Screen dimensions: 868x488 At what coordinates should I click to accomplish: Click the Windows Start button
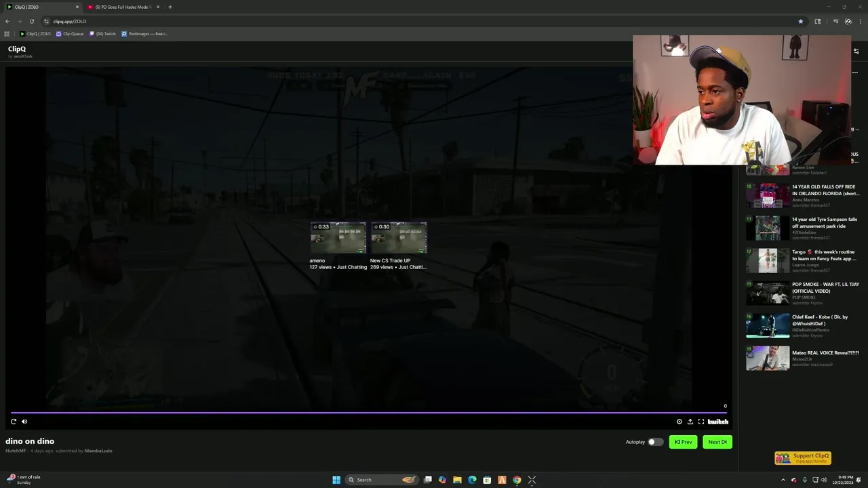point(336,480)
